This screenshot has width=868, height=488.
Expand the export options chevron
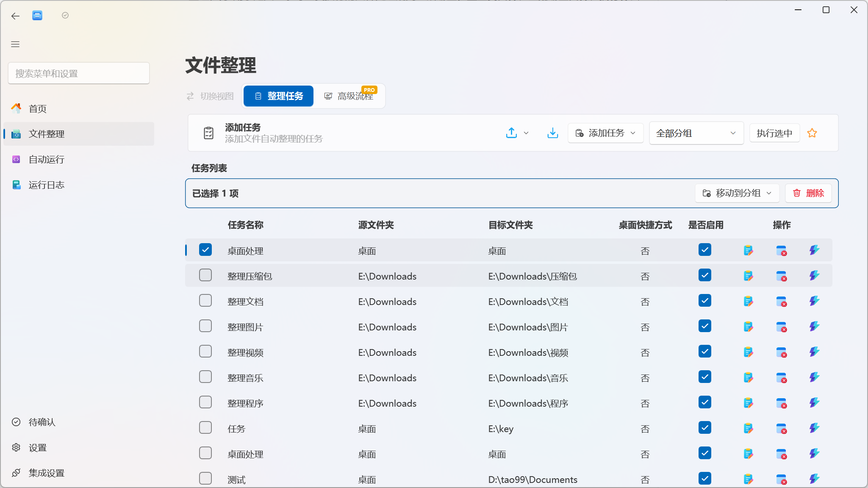(526, 133)
